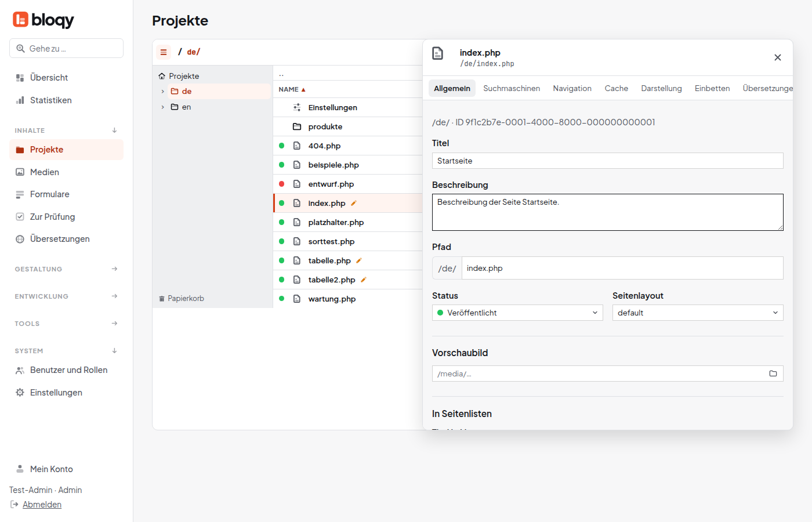Screen dimensions: 812x522
Task: Go to the Darstellung tab
Action: pos(662,88)
